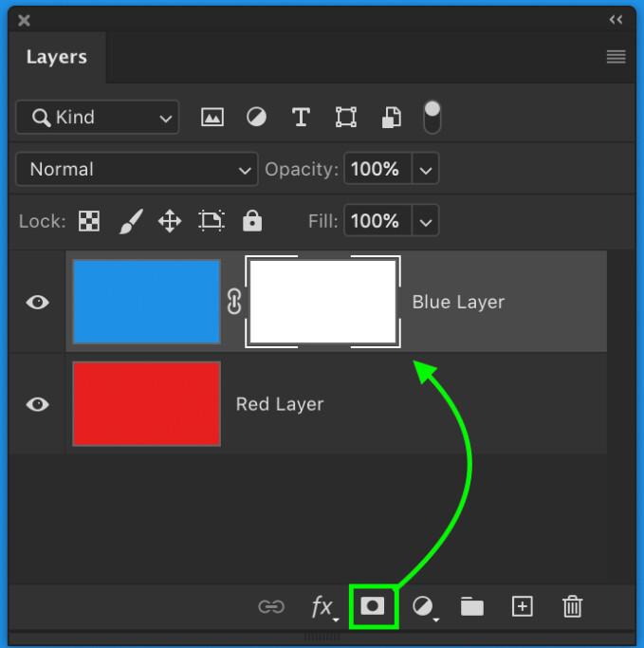
Task: Toggle layer filtering on/off switch
Action: click(432, 118)
